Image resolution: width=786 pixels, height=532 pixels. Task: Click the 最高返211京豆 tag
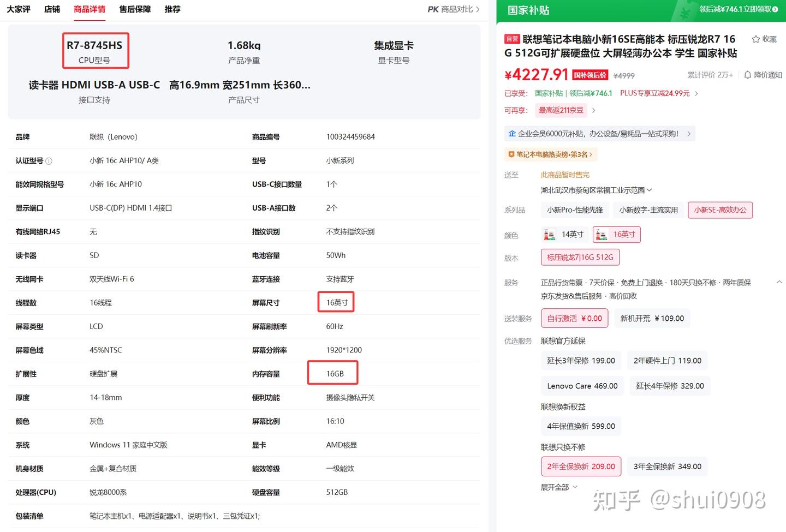561,110
